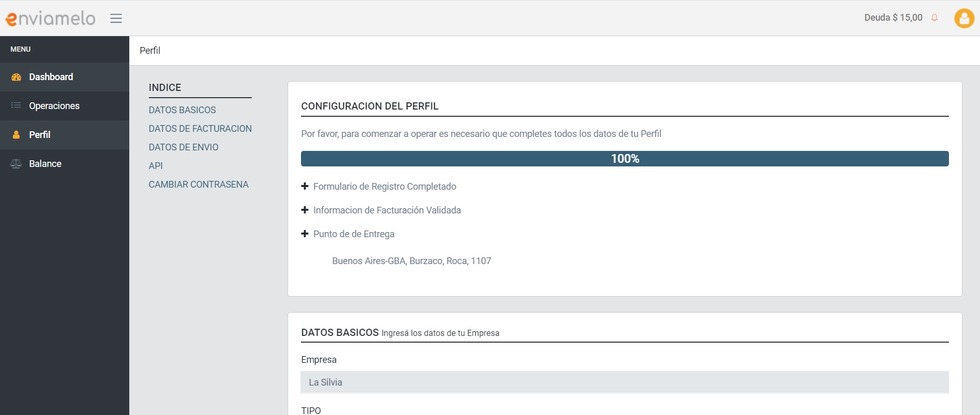
Task: Expand Formulario de Registro Completado plus icon
Action: click(305, 186)
